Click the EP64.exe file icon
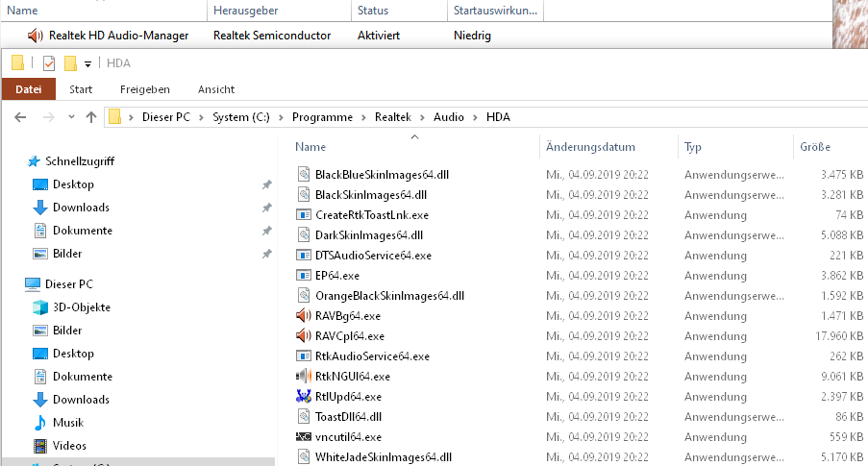 tap(304, 275)
